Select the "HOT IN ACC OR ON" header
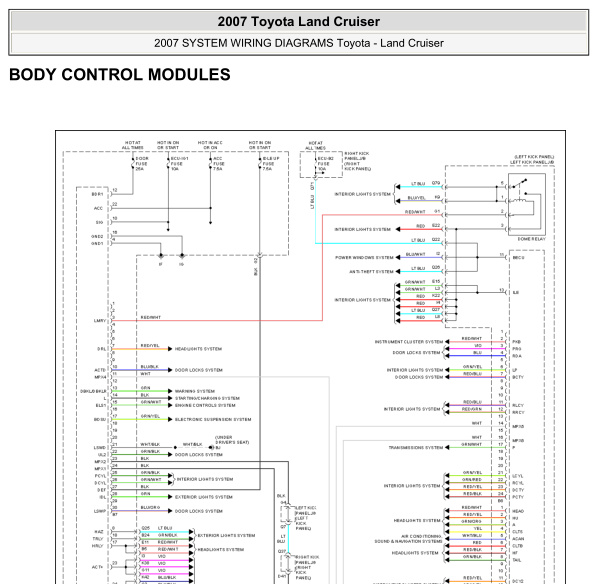Image resolution: width=602 pixels, height=584 pixels. (x=210, y=145)
